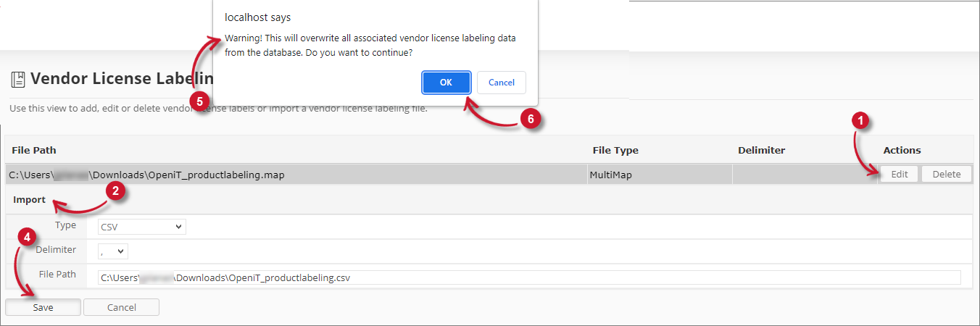Click the Save button
Image resolution: width=980 pixels, height=326 pixels.
(x=43, y=307)
